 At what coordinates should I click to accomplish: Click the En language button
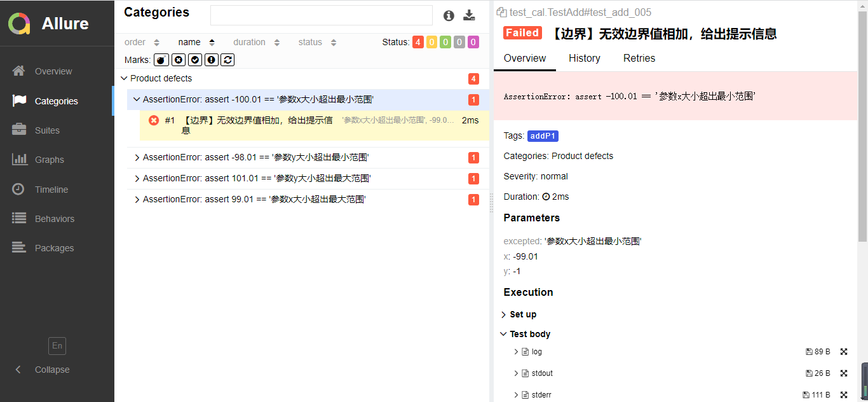57,346
